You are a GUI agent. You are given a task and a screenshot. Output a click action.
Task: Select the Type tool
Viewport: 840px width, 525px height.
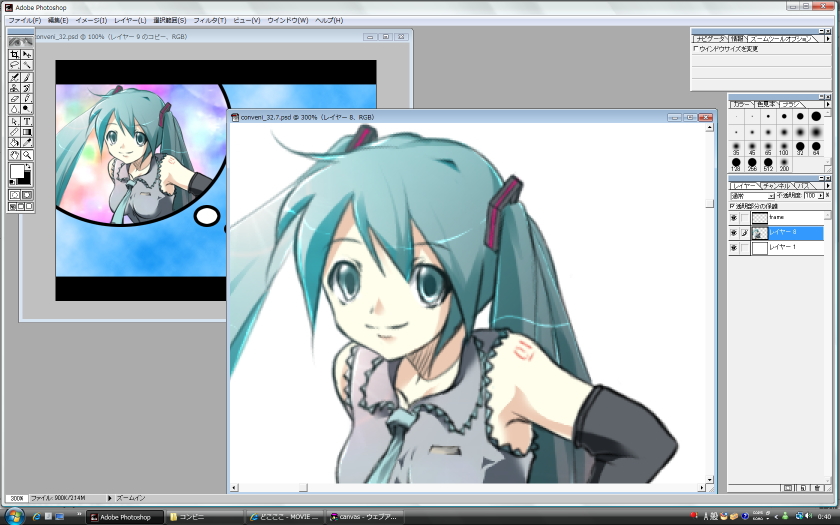click(x=27, y=122)
